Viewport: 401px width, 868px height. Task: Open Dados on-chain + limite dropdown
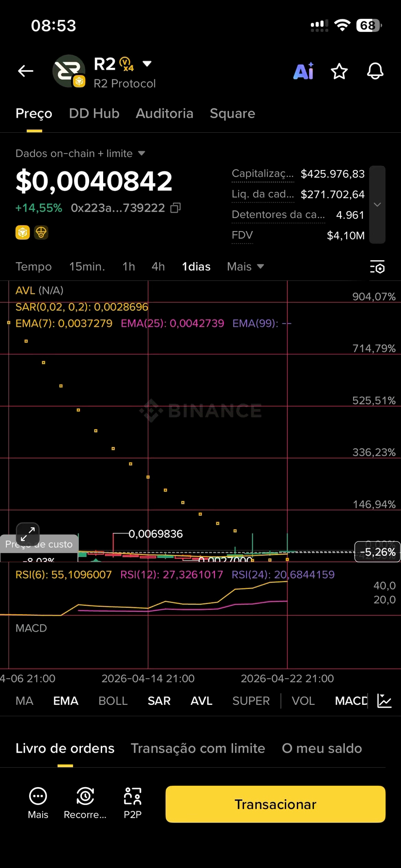click(x=80, y=154)
